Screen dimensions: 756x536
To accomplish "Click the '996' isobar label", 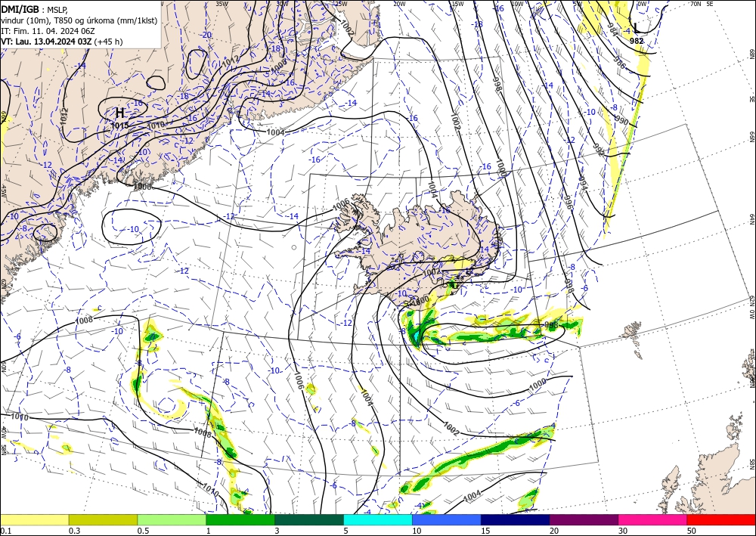I will [x=568, y=203].
